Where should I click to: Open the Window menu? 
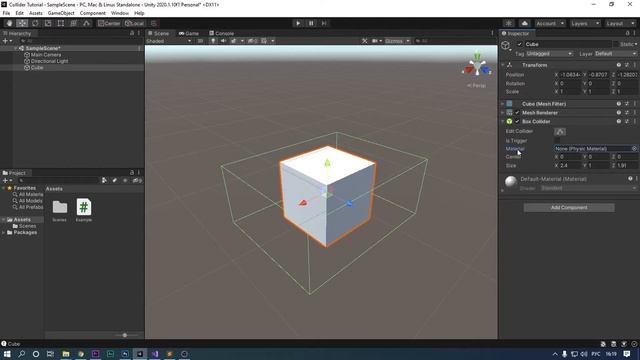pyautogui.click(x=120, y=13)
